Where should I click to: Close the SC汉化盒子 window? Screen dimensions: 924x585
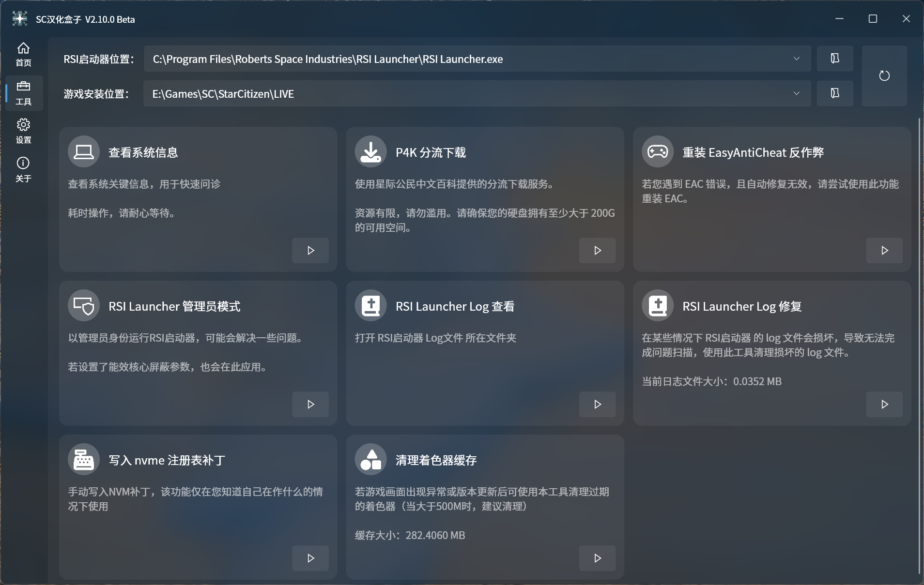[906, 18]
